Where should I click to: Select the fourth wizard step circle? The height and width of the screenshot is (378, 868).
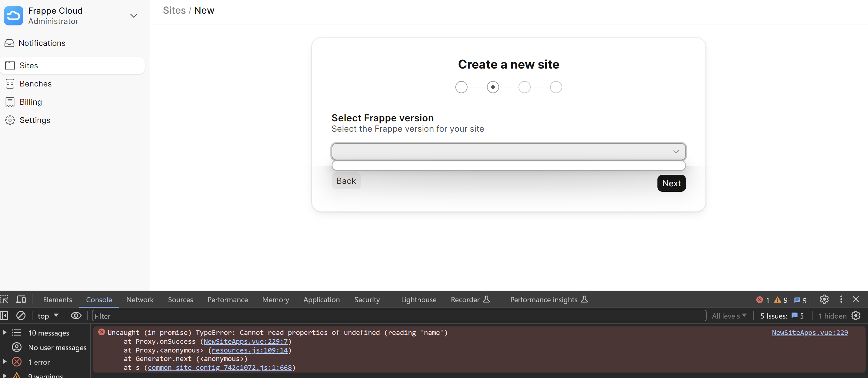point(556,87)
